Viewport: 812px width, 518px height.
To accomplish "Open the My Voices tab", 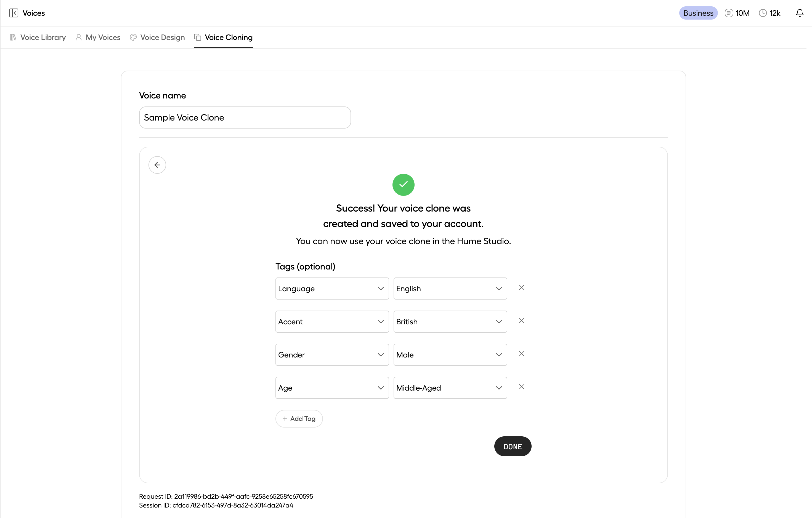I will (98, 38).
